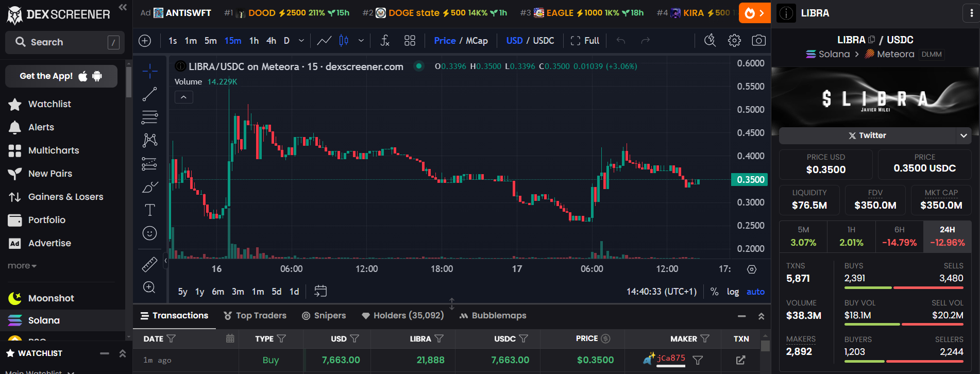The width and height of the screenshot is (980, 374).
Task: Filter transactions by DATE column
Action: (x=171, y=338)
